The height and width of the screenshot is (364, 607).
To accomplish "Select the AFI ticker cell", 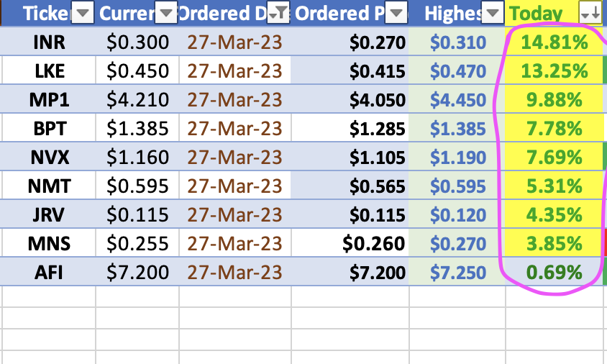I will [49, 272].
